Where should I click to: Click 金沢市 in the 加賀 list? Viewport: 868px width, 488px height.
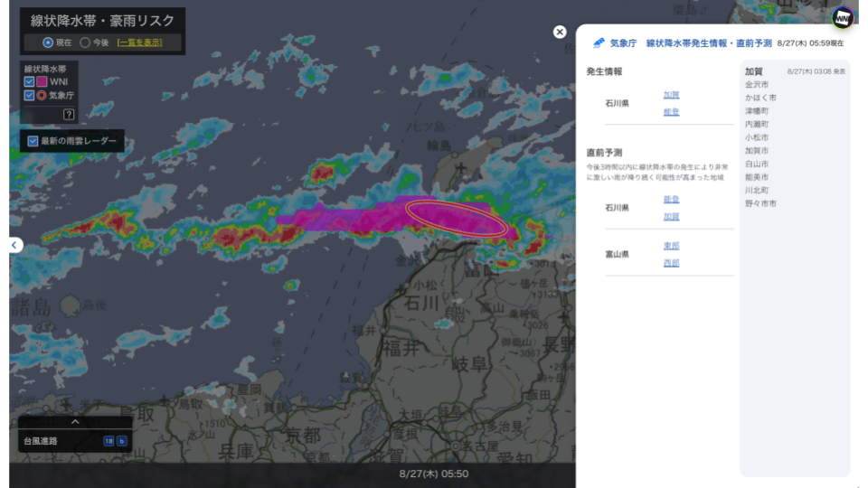[756, 85]
